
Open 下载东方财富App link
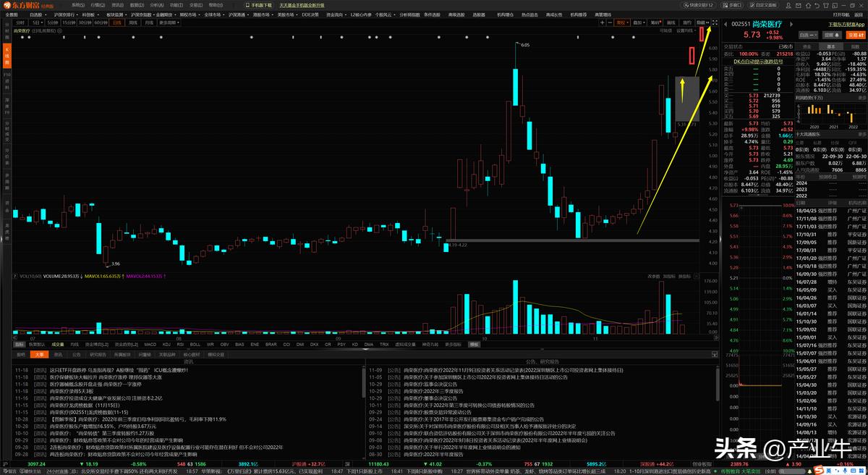(x=846, y=24)
